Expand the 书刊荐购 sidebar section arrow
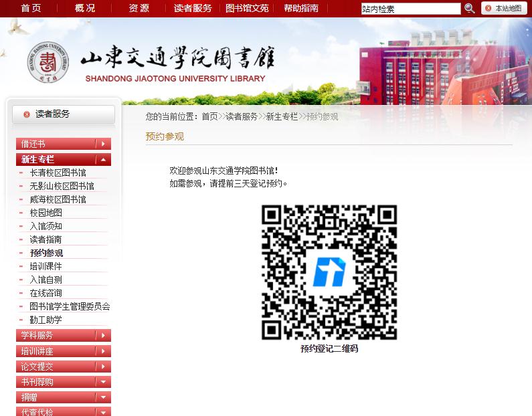This screenshot has width=532, height=416. pos(103,382)
